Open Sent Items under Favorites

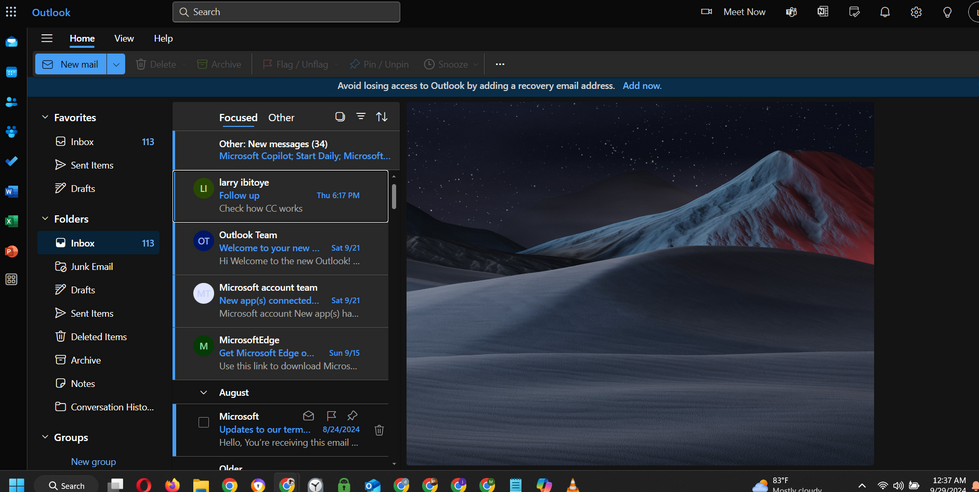(99, 165)
